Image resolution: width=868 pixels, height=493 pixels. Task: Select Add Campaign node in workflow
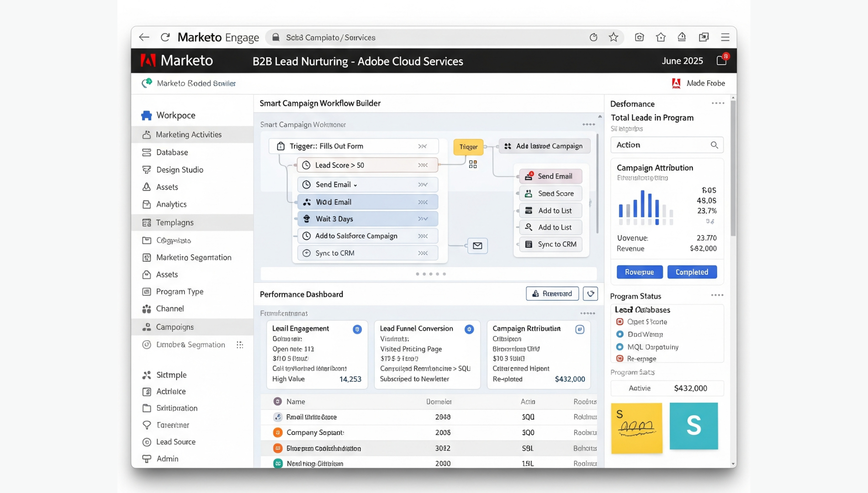[x=545, y=146]
